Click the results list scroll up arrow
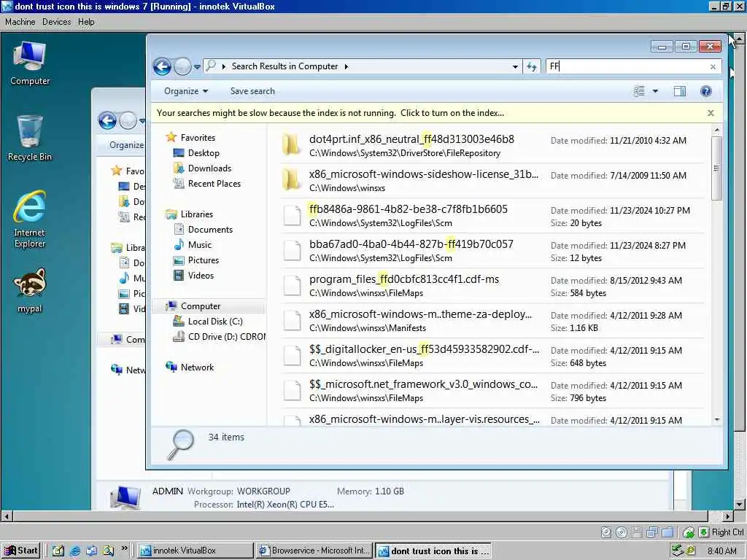Viewport: 747px width, 560px height. pyautogui.click(x=717, y=130)
